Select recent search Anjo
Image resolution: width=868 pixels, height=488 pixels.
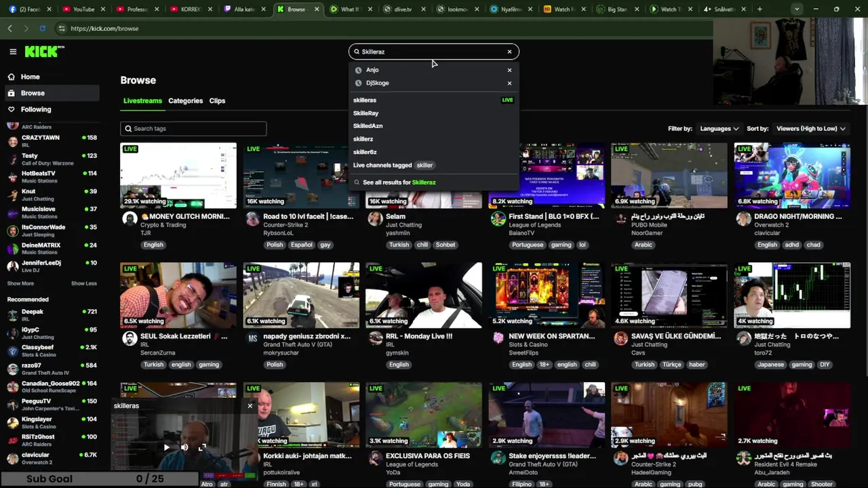pos(372,70)
